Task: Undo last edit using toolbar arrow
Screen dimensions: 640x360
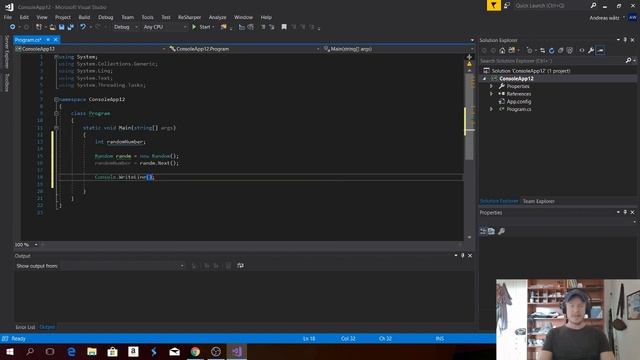Action: pos(83,27)
